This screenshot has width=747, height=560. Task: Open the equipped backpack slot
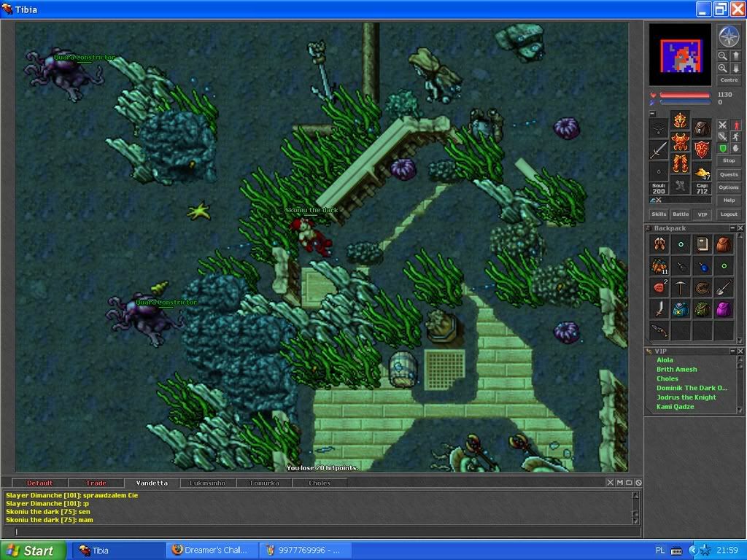(702, 128)
